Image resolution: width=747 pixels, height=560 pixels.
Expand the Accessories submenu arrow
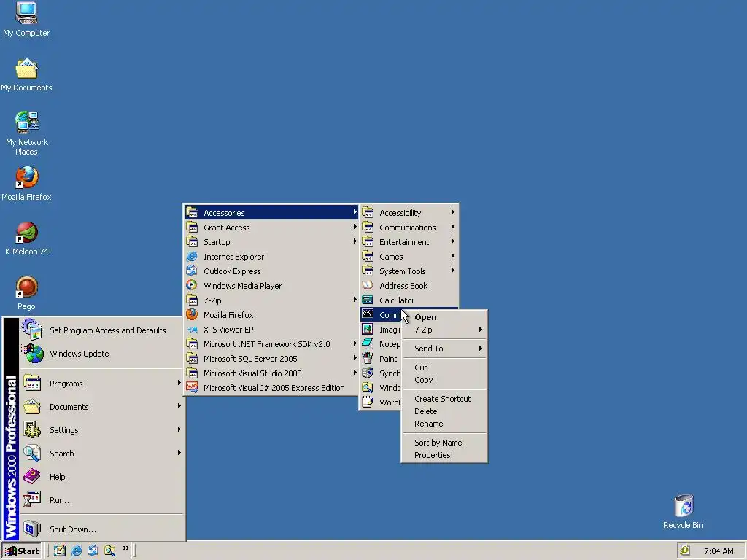[x=355, y=212]
